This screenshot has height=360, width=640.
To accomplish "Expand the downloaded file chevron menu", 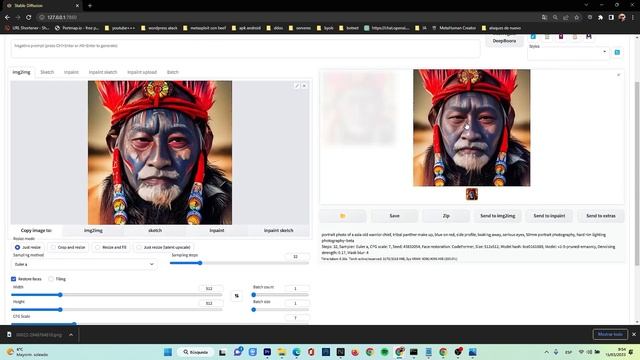I will coord(71,335).
